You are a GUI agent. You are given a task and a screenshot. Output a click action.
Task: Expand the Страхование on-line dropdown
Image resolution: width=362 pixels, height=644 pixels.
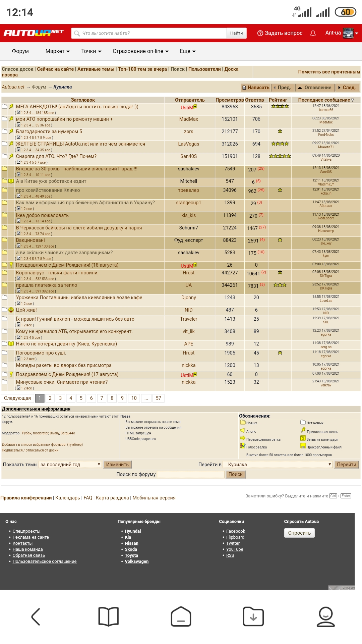(x=140, y=51)
